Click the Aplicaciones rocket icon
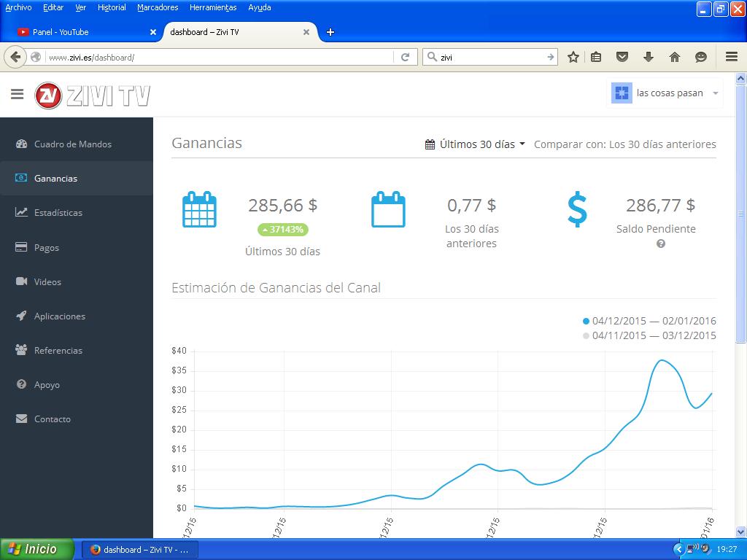 (21, 316)
